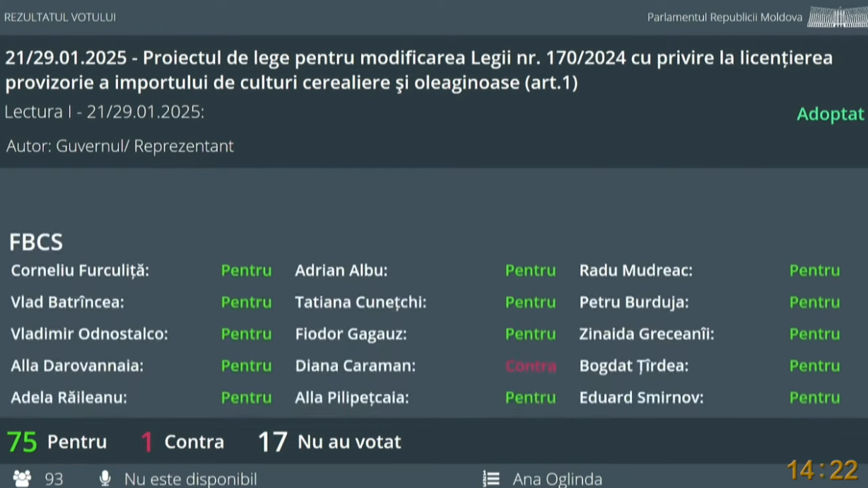Click the Autor: Guvernul/ Reprezentant line
The width and height of the screenshot is (868, 488).
(120, 146)
